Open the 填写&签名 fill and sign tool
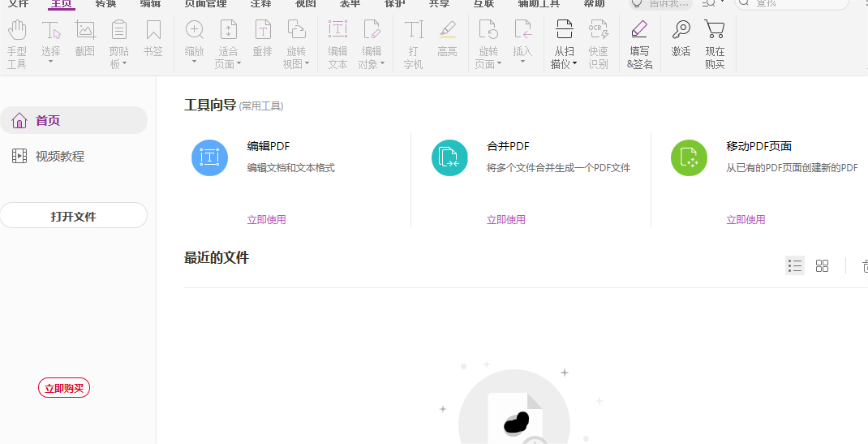This screenshot has height=444, width=868. pyautogui.click(x=639, y=45)
